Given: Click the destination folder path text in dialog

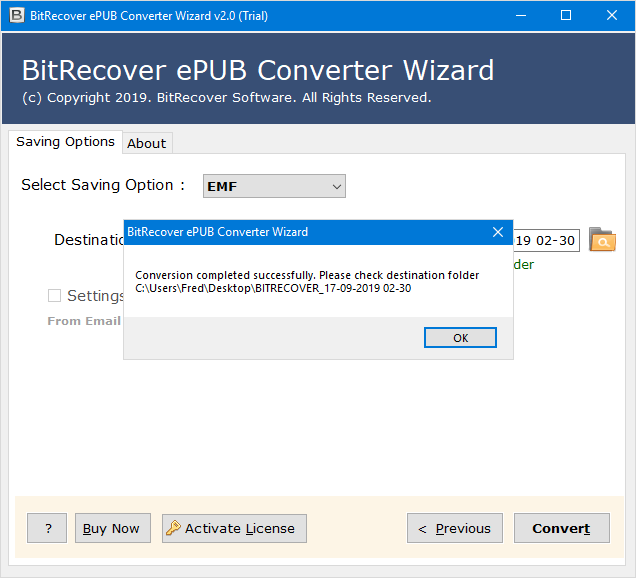Looking at the screenshot, I should pyautogui.click(x=273, y=288).
